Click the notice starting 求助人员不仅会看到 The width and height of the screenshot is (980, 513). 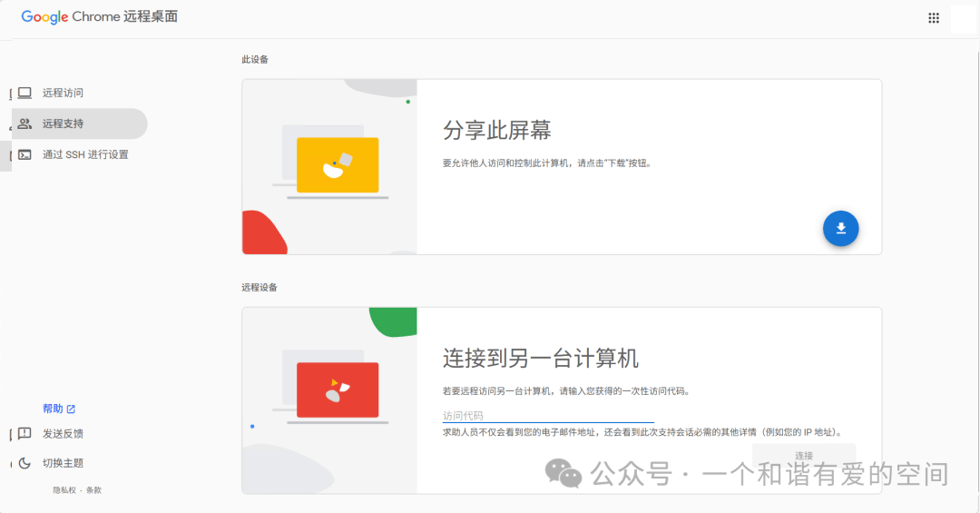tap(643, 432)
